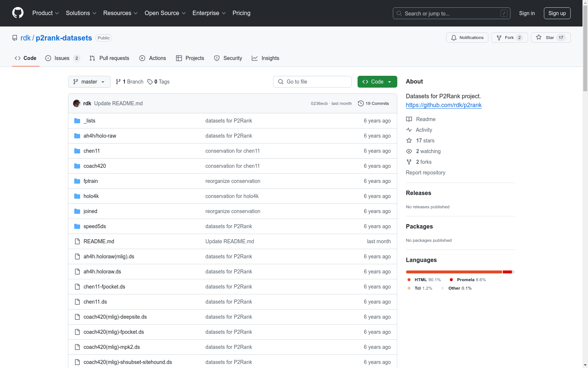Image resolution: width=588 pixels, height=368 pixels.
Task: Click the coach420 folder icon
Action: [x=77, y=166]
